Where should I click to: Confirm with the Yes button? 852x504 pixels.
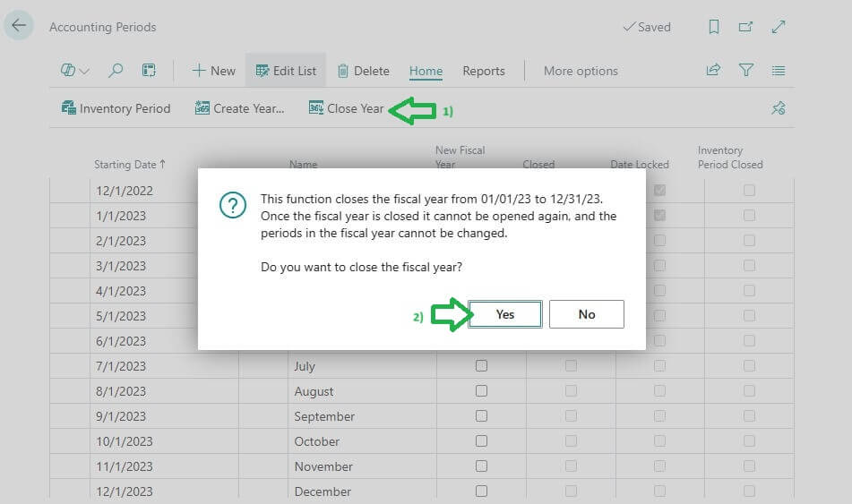pyautogui.click(x=505, y=314)
